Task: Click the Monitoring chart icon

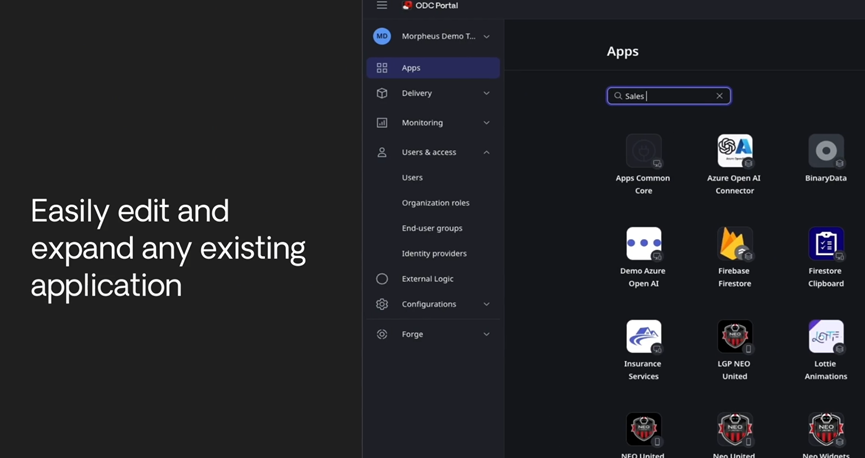Action: point(382,123)
